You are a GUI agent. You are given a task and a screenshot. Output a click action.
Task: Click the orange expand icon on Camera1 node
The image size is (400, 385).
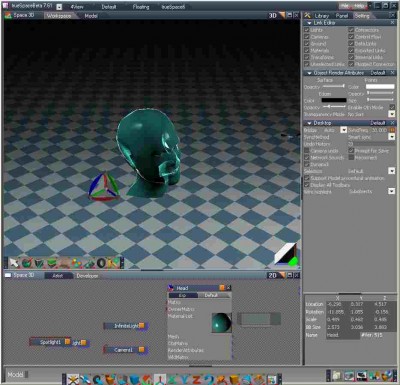pyautogui.click(x=141, y=349)
